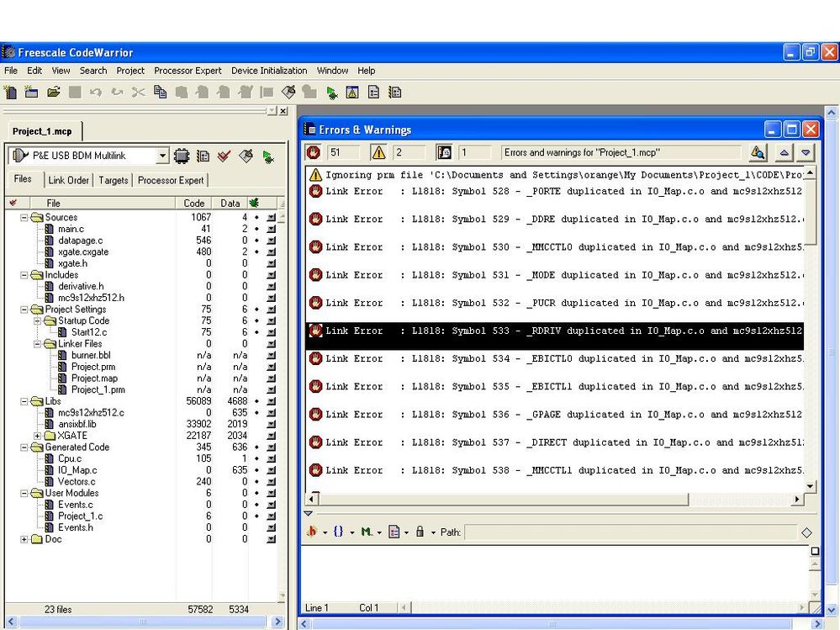The height and width of the screenshot is (630, 840).
Task: Click the checkmark column header in file list
Action: point(13,203)
